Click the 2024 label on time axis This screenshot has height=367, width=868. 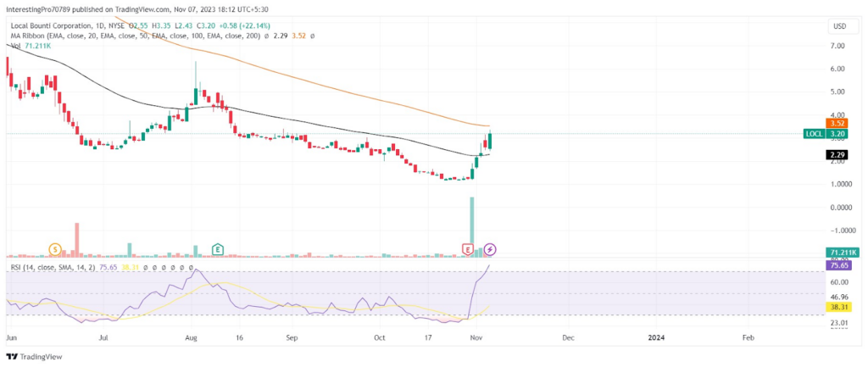click(x=655, y=337)
